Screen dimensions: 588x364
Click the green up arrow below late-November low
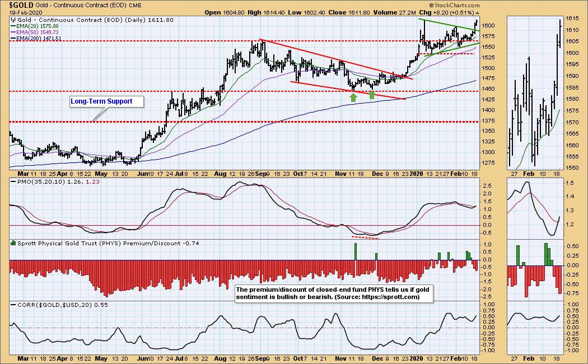point(372,95)
